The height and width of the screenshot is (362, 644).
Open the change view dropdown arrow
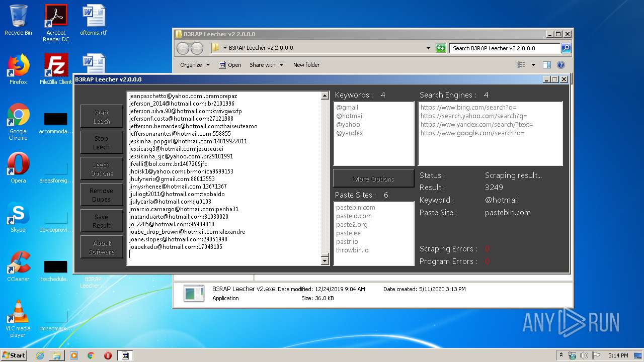[x=533, y=65]
